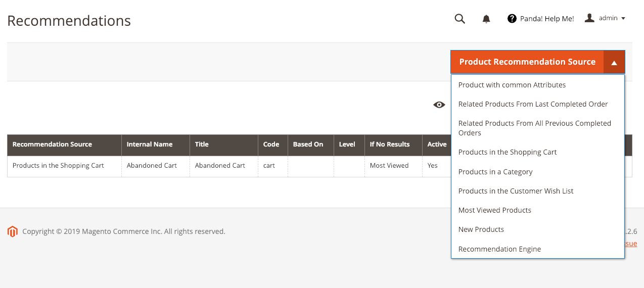Toggle the eye view icon

click(439, 105)
